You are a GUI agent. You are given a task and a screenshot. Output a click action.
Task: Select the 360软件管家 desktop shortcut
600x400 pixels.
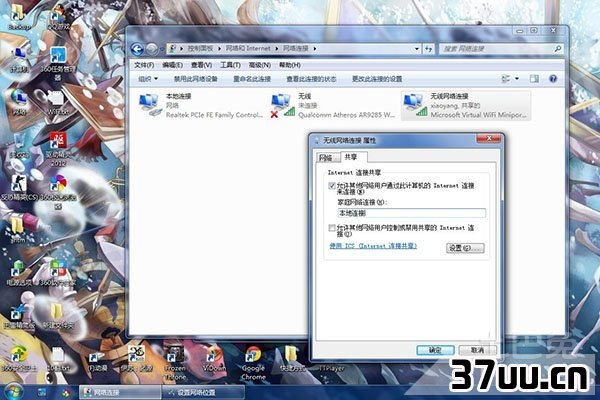(x=58, y=273)
